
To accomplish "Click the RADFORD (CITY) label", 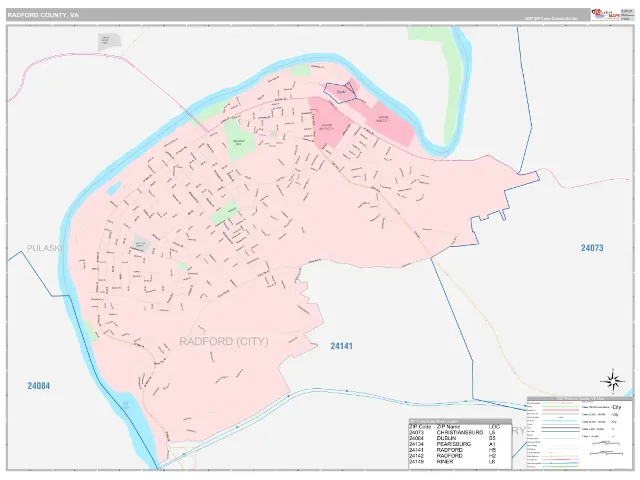I will click(x=224, y=341).
